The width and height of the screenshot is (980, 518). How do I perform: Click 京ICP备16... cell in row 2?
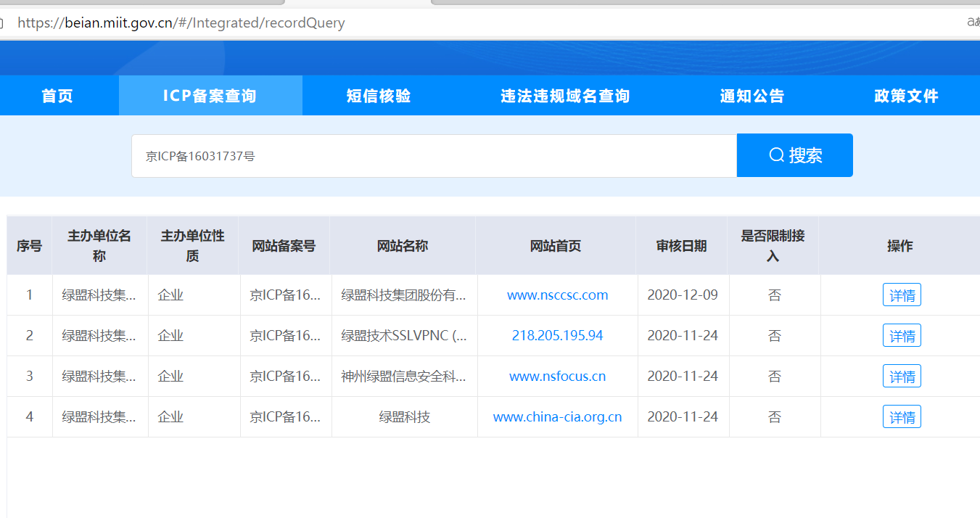coord(285,336)
